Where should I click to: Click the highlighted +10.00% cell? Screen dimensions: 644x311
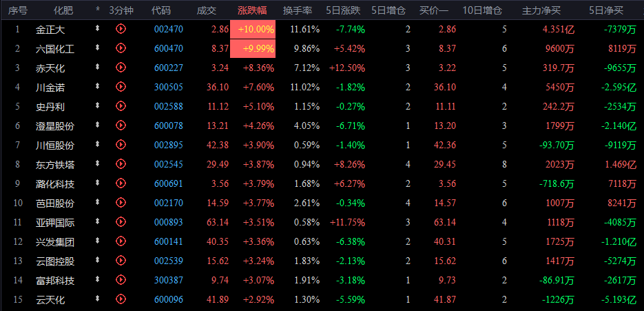(x=257, y=29)
